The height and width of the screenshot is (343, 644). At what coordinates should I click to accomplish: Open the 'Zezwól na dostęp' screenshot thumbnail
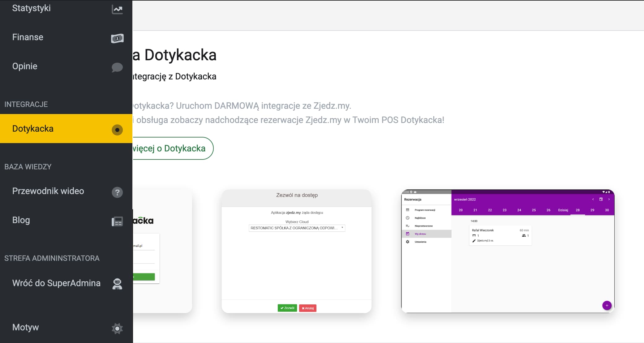point(297,251)
